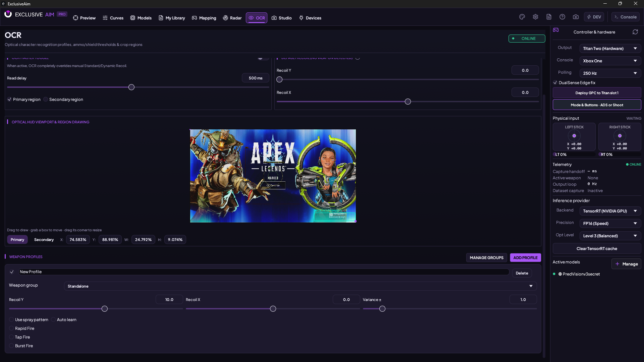Enable the Secondary region checkbox

pos(46,100)
